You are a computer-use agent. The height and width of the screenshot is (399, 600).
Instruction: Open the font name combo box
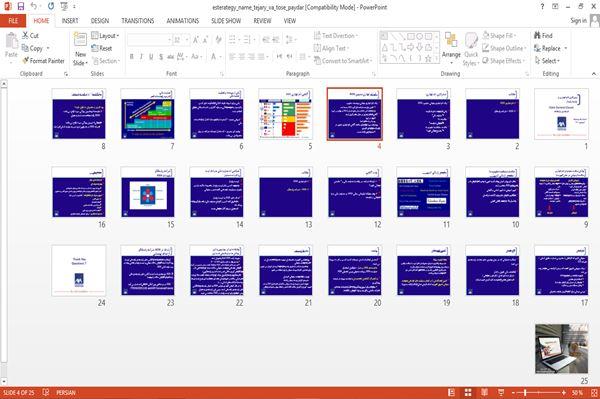click(149, 40)
